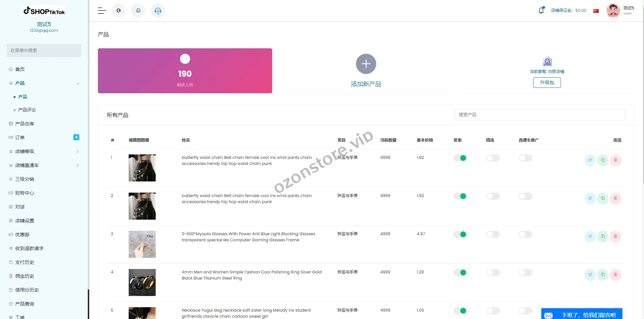Open the notification bell
This screenshot has height=319, width=644.
click(541, 10)
